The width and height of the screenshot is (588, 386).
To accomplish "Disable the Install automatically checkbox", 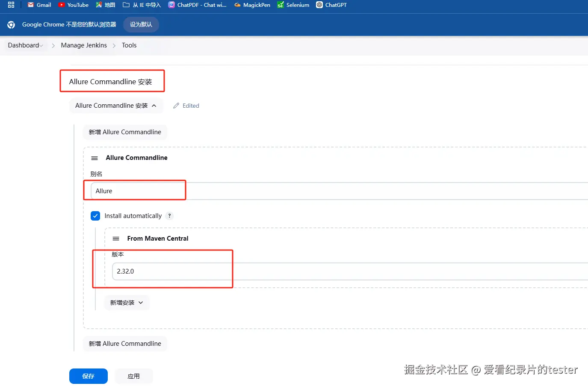I will pos(95,216).
